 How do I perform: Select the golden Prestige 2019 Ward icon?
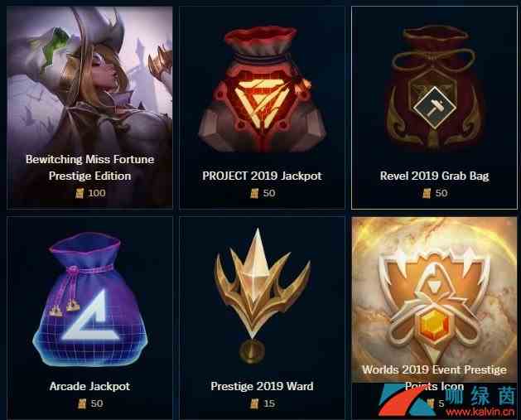click(x=263, y=296)
